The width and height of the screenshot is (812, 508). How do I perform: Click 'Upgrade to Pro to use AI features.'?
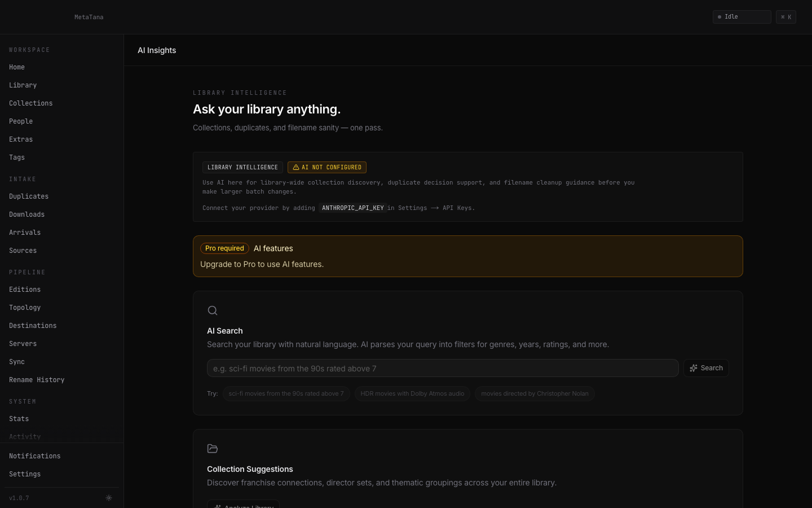tap(262, 264)
